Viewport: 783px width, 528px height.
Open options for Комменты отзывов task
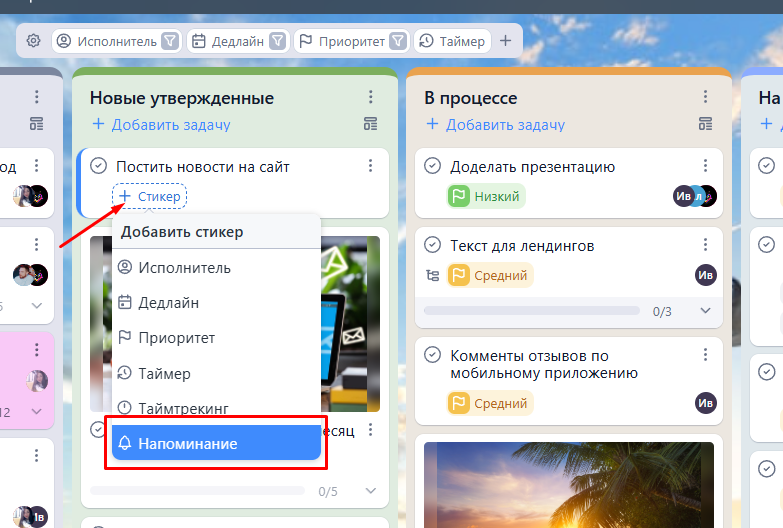705,355
